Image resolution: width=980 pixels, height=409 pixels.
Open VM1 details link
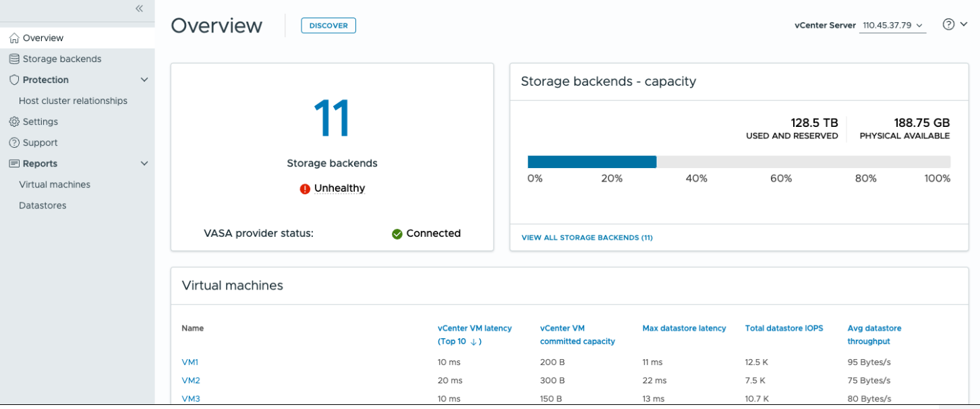coord(190,362)
